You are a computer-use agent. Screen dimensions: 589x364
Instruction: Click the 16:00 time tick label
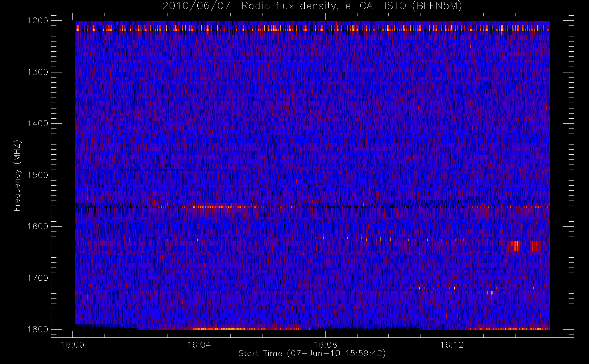pyautogui.click(x=73, y=345)
